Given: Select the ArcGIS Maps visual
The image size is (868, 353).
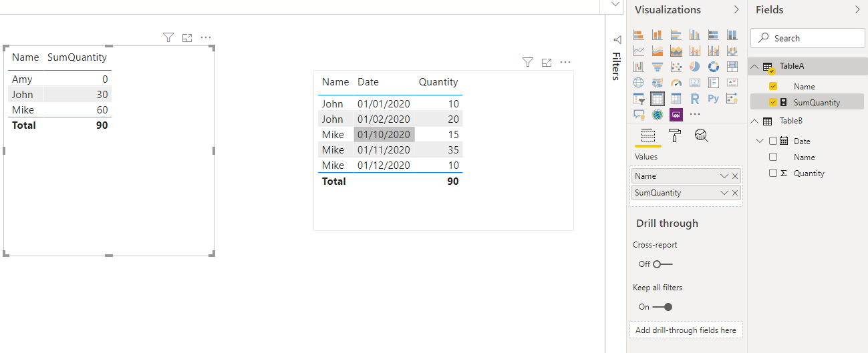Looking at the screenshot, I should 657,115.
